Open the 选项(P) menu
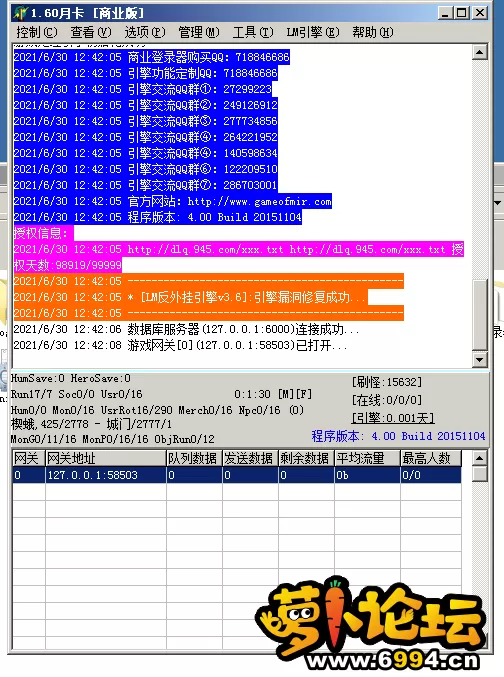 pyautogui.click(x=145, y=32)
